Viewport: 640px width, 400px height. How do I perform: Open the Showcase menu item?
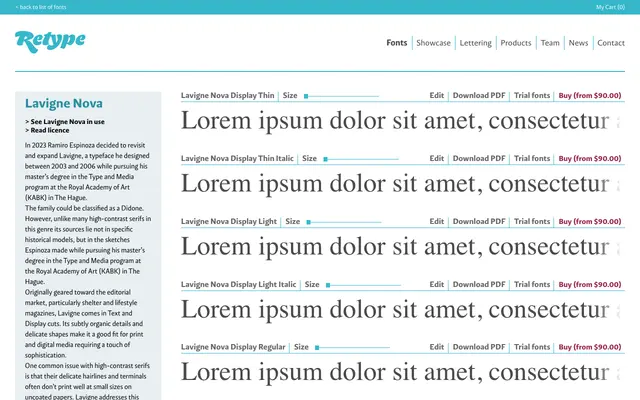point(433,43)
